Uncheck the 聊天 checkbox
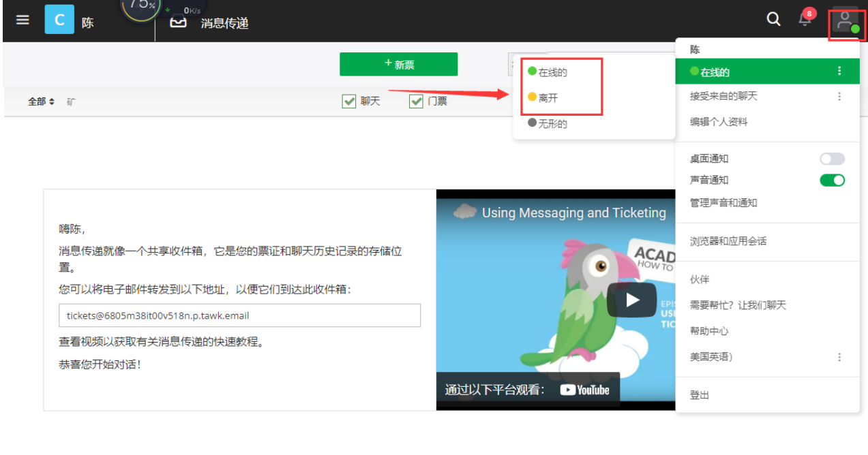The image size is (868, 455). click(x=349, y=101)
